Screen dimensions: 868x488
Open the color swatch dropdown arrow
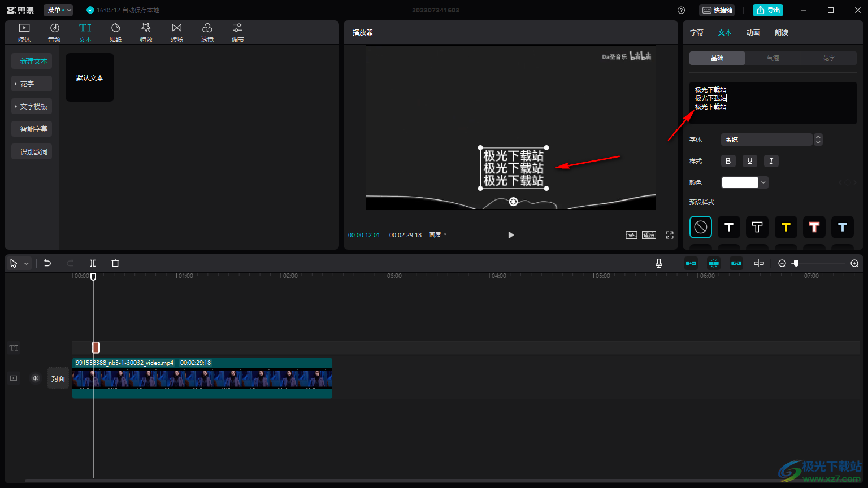coord(763,182)
